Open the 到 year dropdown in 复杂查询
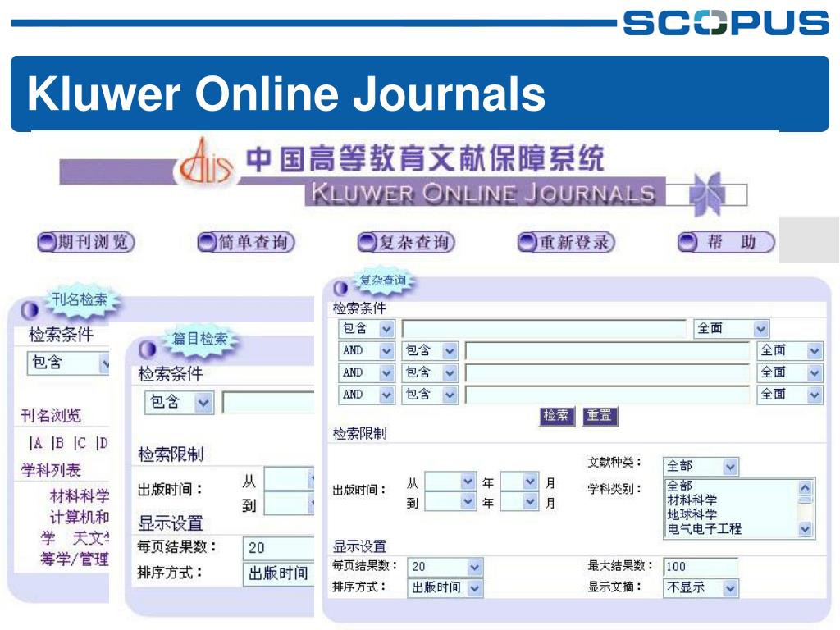 (x=450, y=502)
